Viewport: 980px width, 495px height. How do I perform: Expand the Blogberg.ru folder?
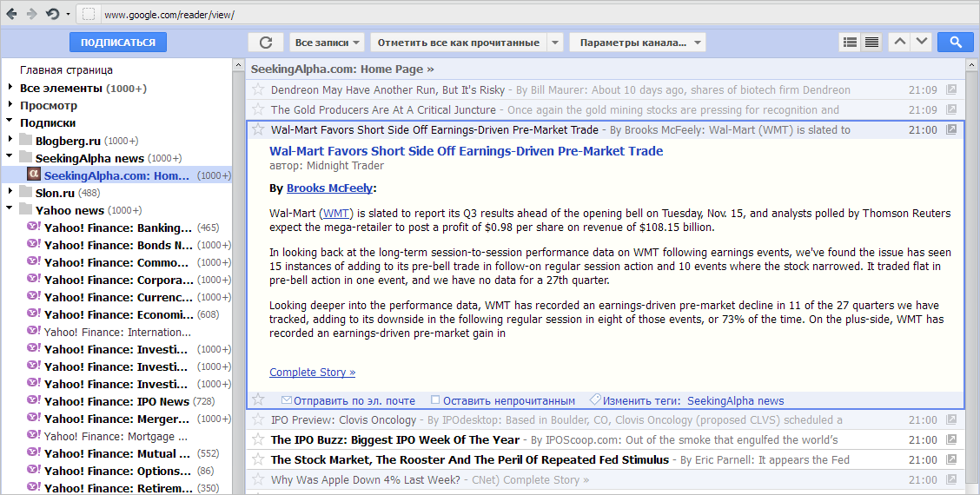click(10, 139)
